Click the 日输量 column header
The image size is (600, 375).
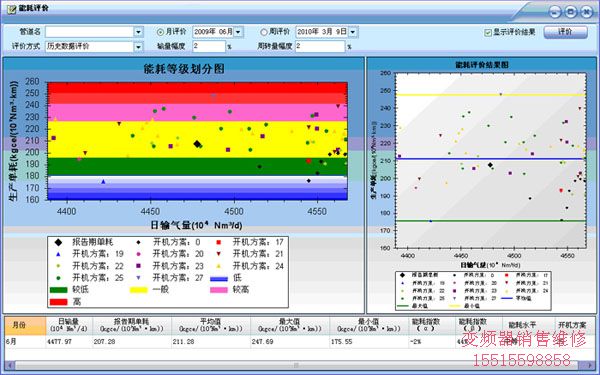pyautogui.click(x=69, y=326)
